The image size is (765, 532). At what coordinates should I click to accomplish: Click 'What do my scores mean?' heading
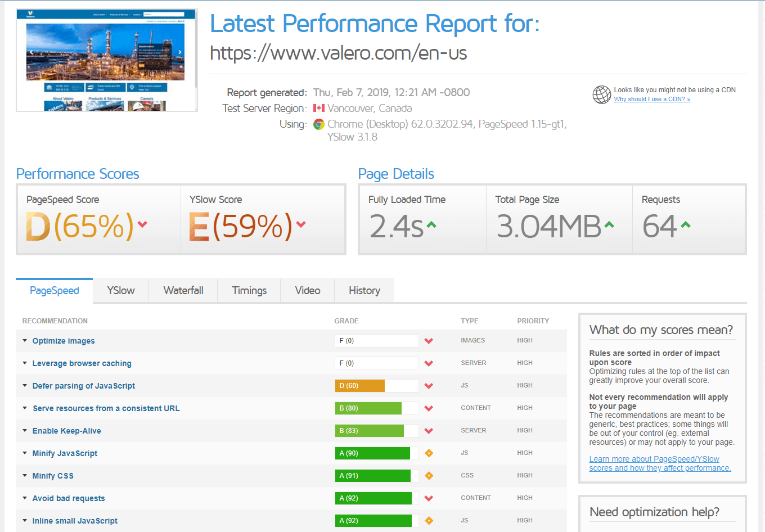point(661,330)
